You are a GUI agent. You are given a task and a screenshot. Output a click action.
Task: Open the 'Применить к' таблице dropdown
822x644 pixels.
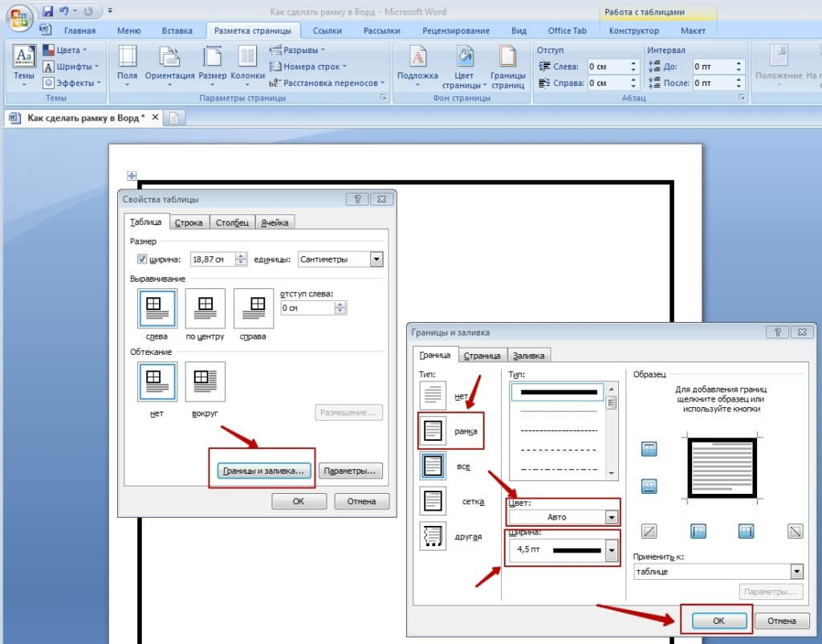(796, 572)
